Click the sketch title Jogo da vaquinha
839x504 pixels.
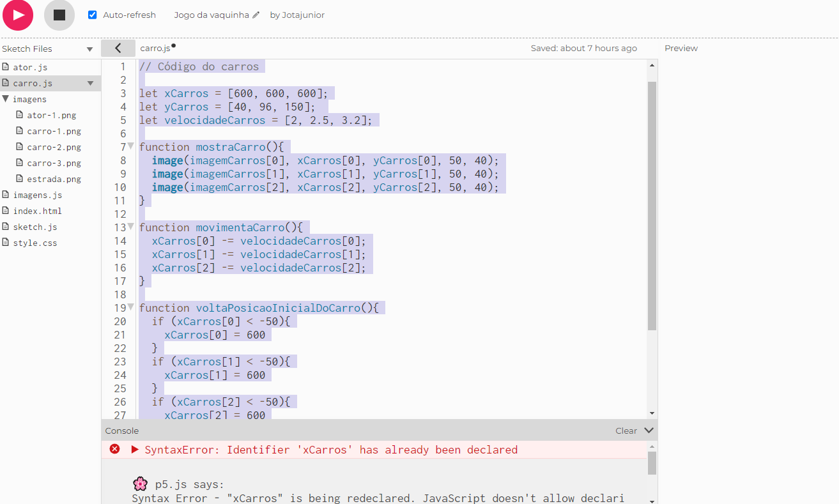pos(212,15)
